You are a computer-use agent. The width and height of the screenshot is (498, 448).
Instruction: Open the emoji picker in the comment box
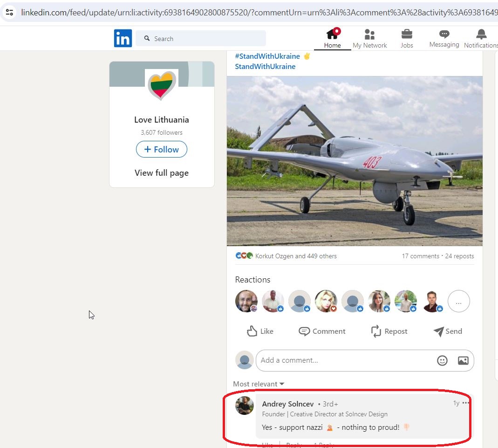(442, 361)
